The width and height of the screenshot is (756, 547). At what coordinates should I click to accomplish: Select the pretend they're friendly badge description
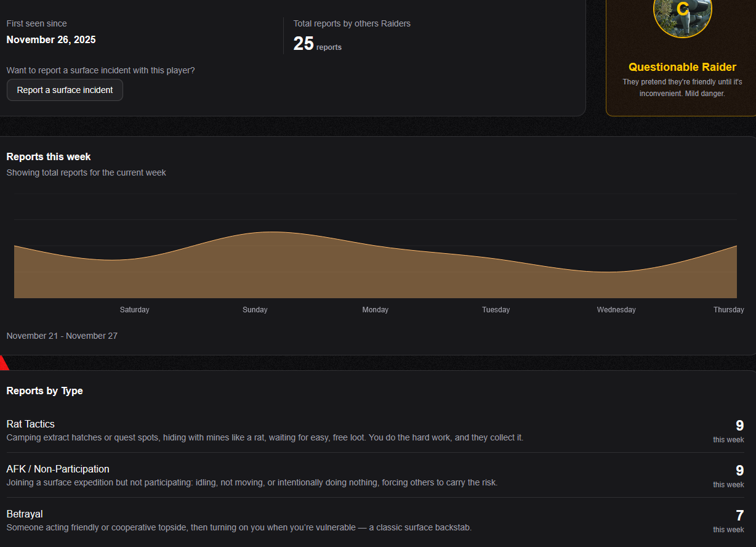pyautogui.click(x=682, y=87)
